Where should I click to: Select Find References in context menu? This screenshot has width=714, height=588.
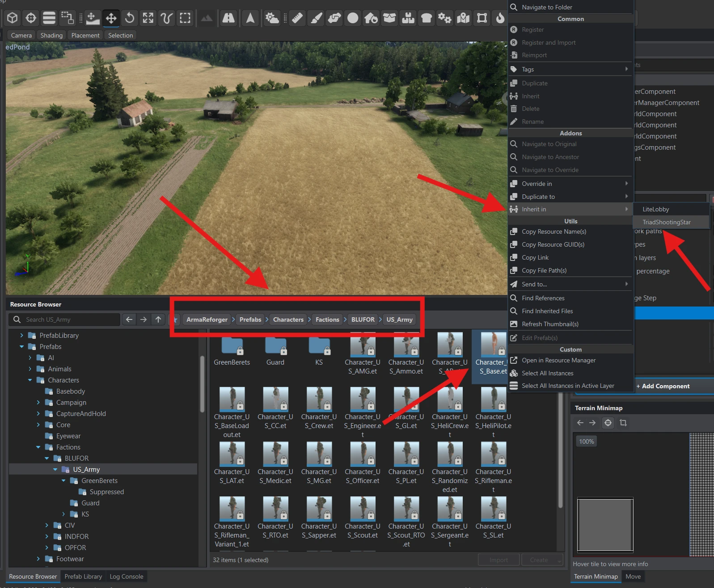(571, 298)
